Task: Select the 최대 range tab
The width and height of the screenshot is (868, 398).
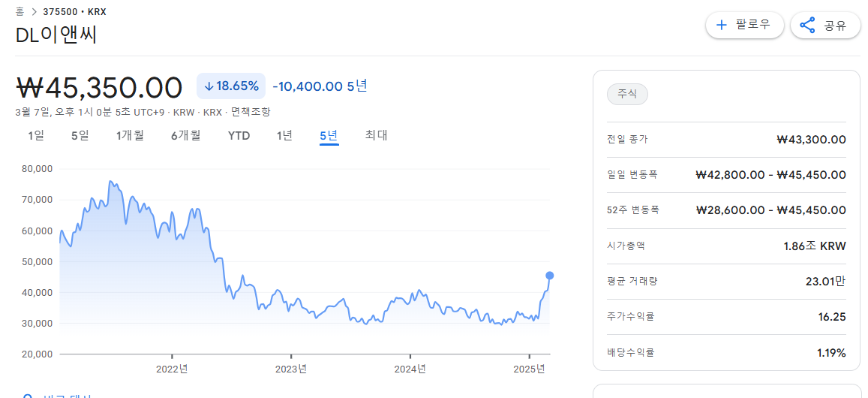Action: [x=377, y=135]
